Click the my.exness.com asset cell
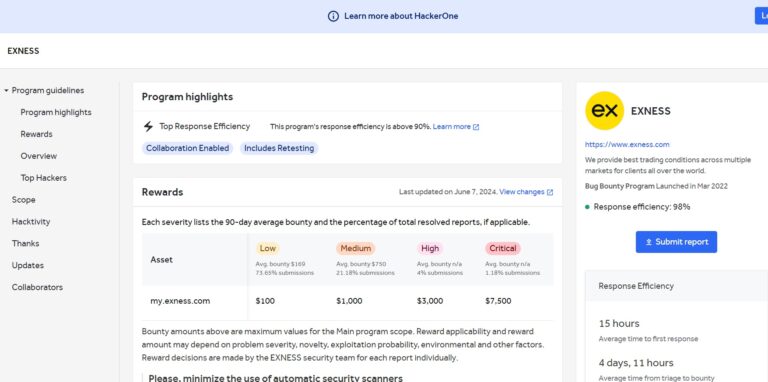The width and height of the screenshot is (768, 382). [180, 301]
